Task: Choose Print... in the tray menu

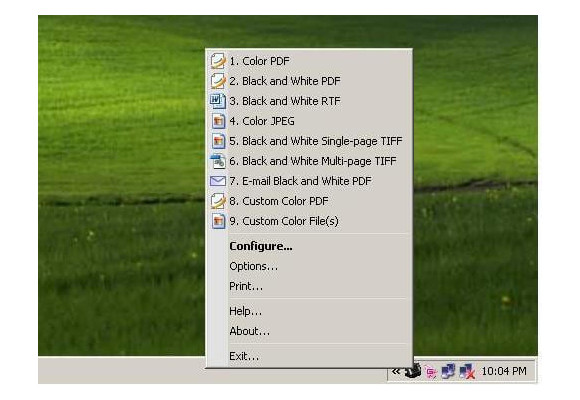Action: click(246, 286)
